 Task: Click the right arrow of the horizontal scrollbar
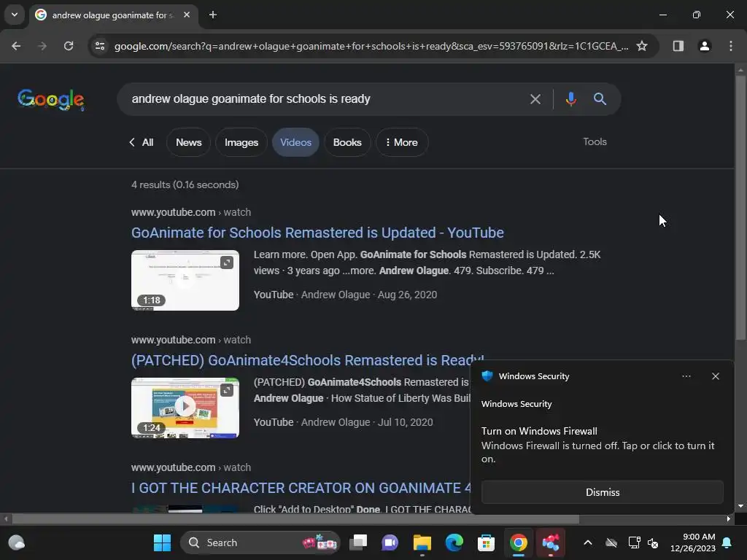(x=729, y=519)
